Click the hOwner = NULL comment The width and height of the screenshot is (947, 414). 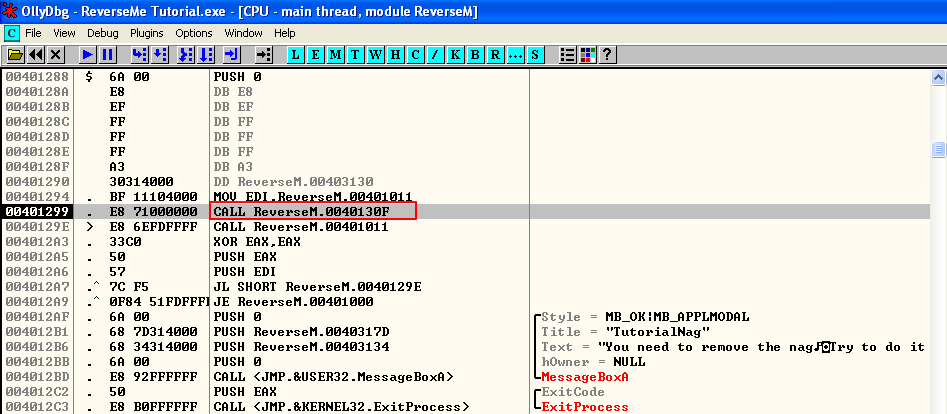(593, 362)
